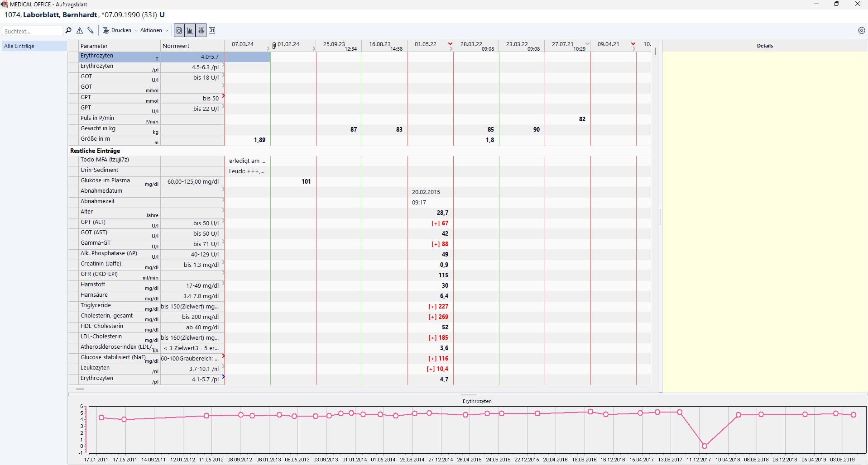This screenshot has width=868, height=465.
Task: Click the Normwert column header
Action: click(176, 46)
